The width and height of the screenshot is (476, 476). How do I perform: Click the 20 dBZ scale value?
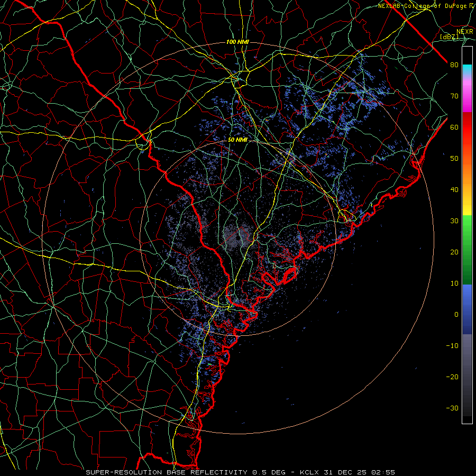pos(454,252)
